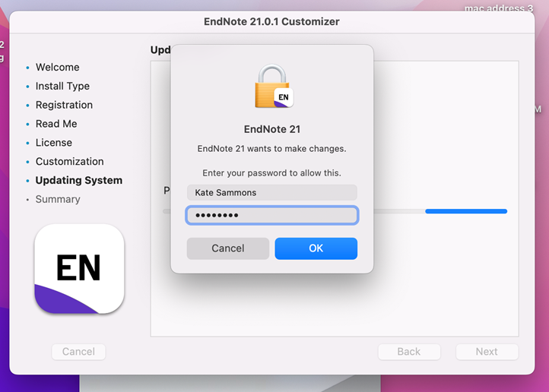
Task: Select the Summary step
Action: tap(58, 199)
